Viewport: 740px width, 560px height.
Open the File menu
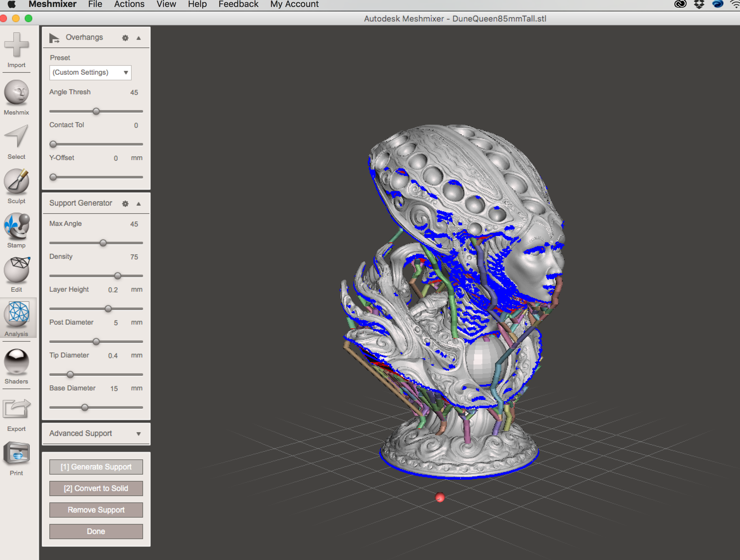point(95,4)
